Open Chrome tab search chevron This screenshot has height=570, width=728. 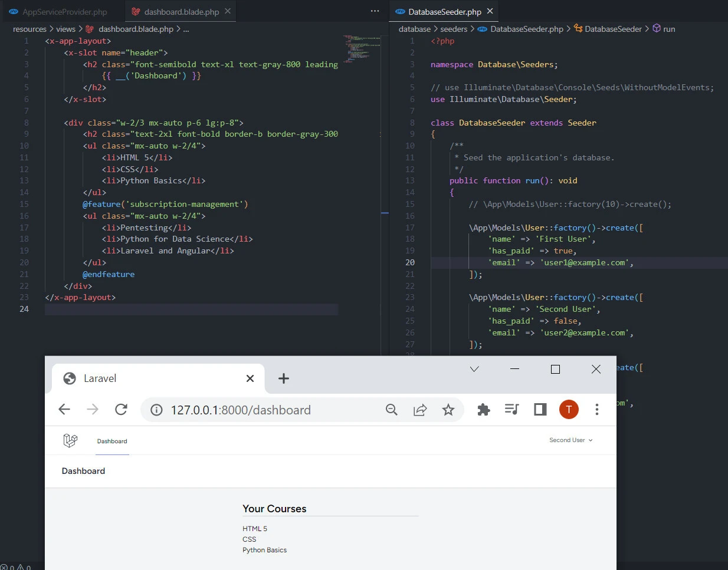(474, 369)
